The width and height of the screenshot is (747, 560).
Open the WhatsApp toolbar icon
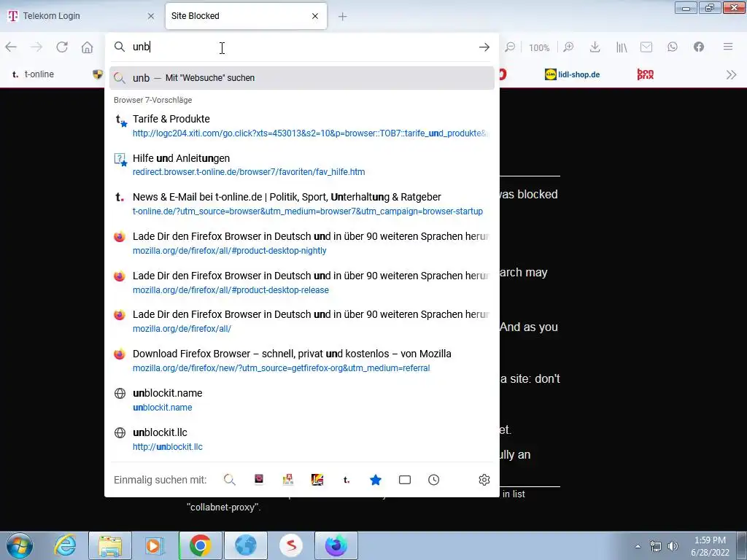(x=672, y=47)
